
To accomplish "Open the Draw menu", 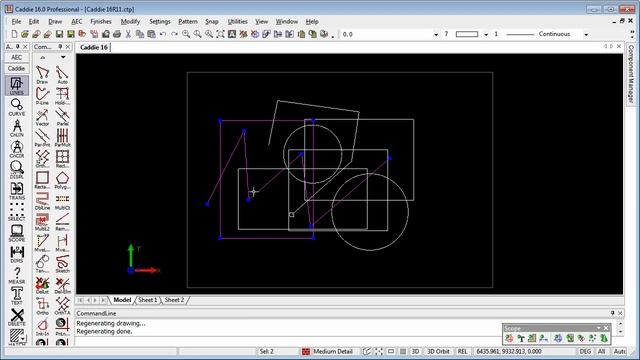I will click(55, 22).
